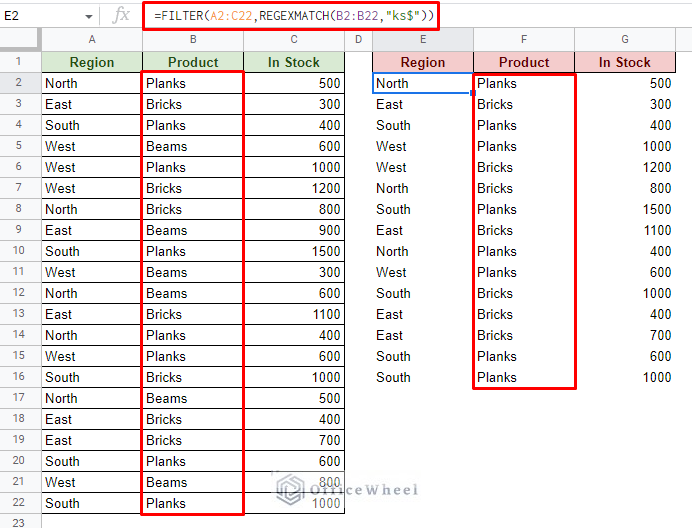
Task: Click the select-all corner box
Action: point(19,39)
